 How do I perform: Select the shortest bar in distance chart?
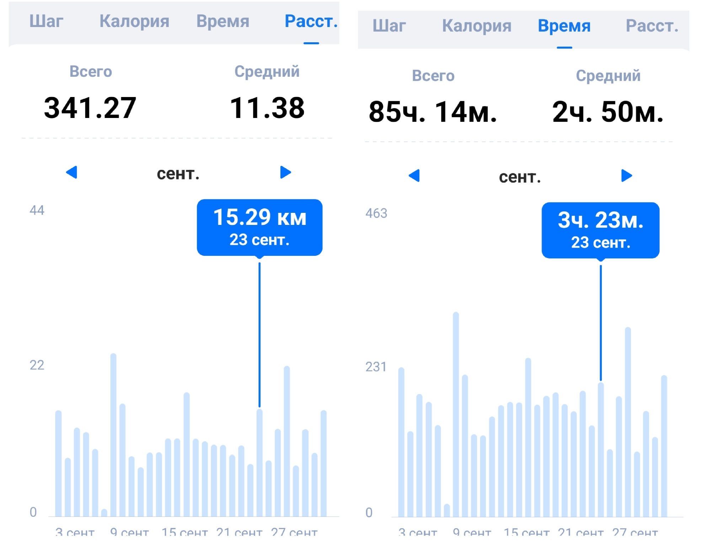[x=104, y=513]
